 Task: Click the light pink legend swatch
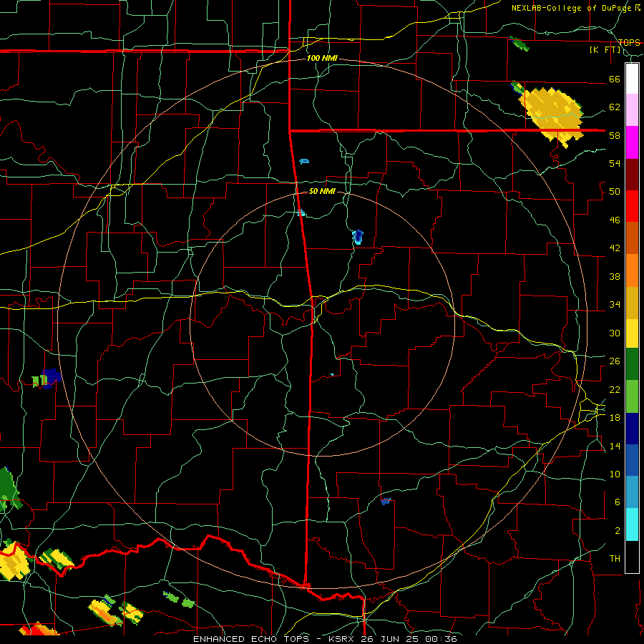point(632,110)
